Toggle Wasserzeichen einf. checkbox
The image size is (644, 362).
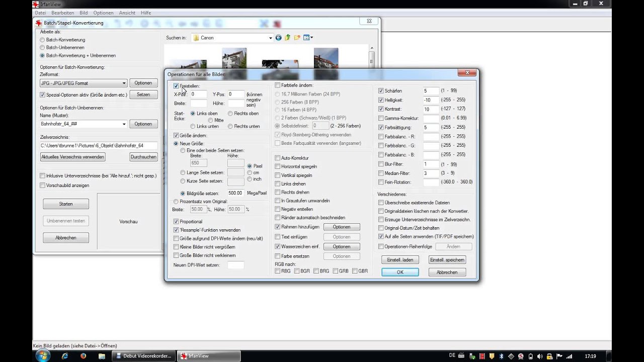pos(278,247)
